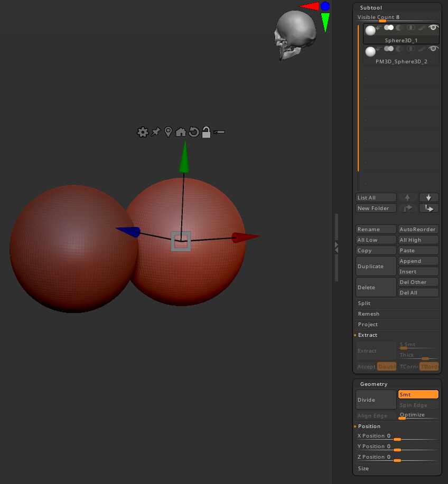Click the double-circle boolean icon on PM3D_Sphere3D_2
Viewport: 448px width, 484px height.
click(x=389, y=49)
